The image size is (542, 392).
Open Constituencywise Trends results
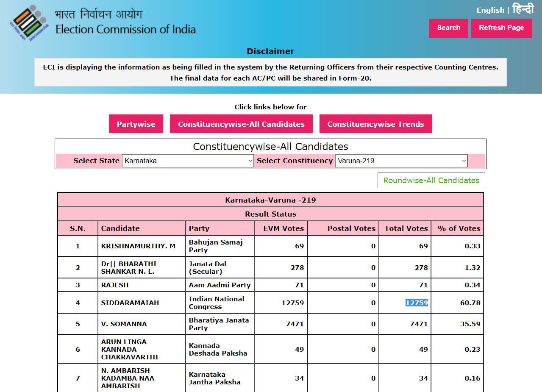pyautogui.click(x=375, y=124)
